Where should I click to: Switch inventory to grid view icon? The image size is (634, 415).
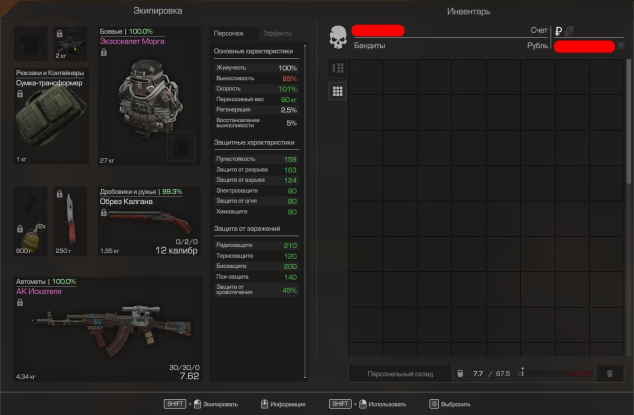tap(338, 91)
